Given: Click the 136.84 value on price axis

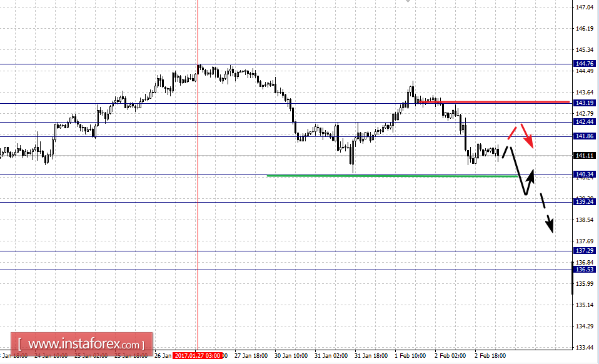Looking at the screenshot, I should tap(585, 263).
